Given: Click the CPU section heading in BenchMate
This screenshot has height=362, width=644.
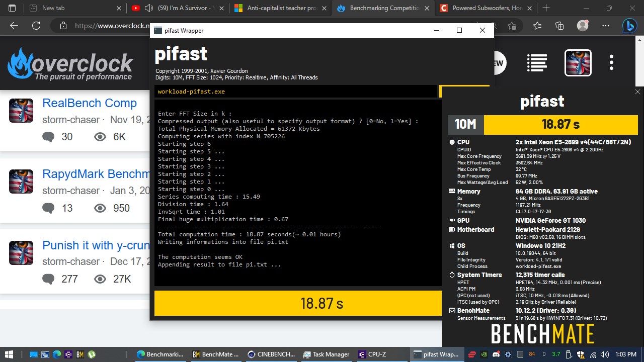Looking at the screenshot, I should point(463,142).
